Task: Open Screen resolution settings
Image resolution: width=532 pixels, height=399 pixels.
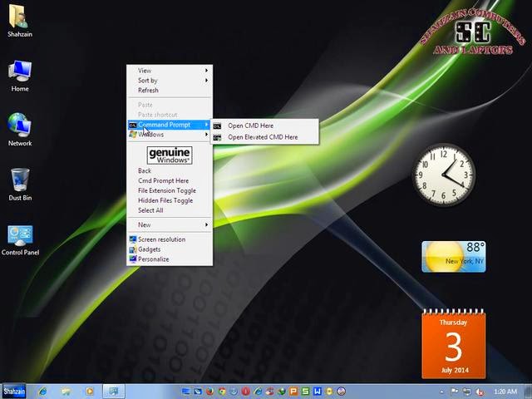Action: click(x=170, y=239)
